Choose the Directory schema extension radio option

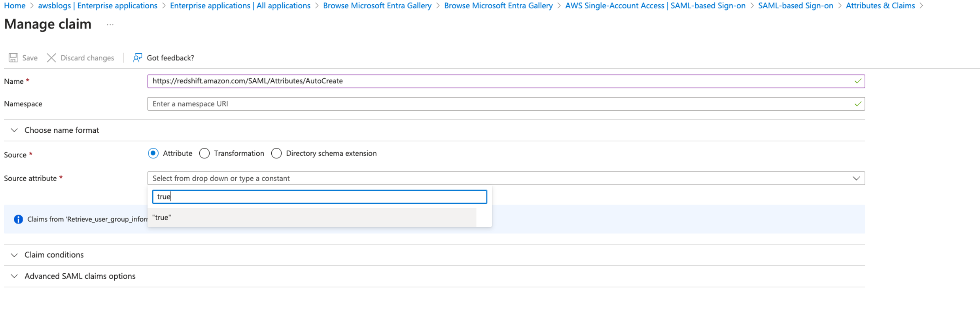276,153
